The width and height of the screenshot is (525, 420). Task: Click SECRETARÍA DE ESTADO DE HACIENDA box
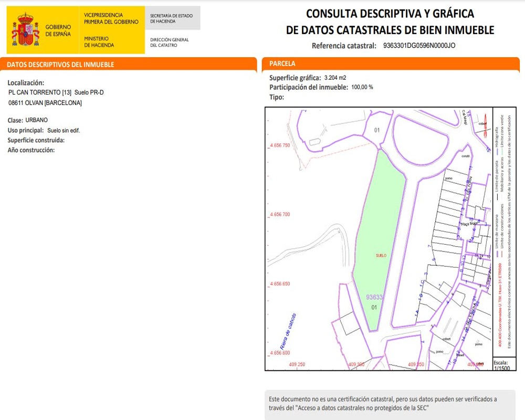pyautogui.click(x=172, y=18)
